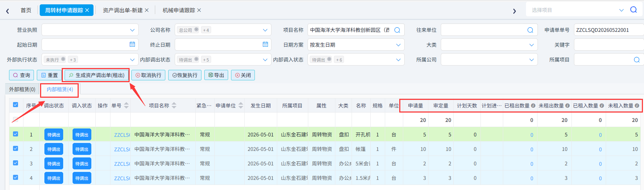The width and height of the screenshot is (644, 190).
Task: Uncheck row 4 checkbox (1.5米)
Action: (x=16, y=177)
